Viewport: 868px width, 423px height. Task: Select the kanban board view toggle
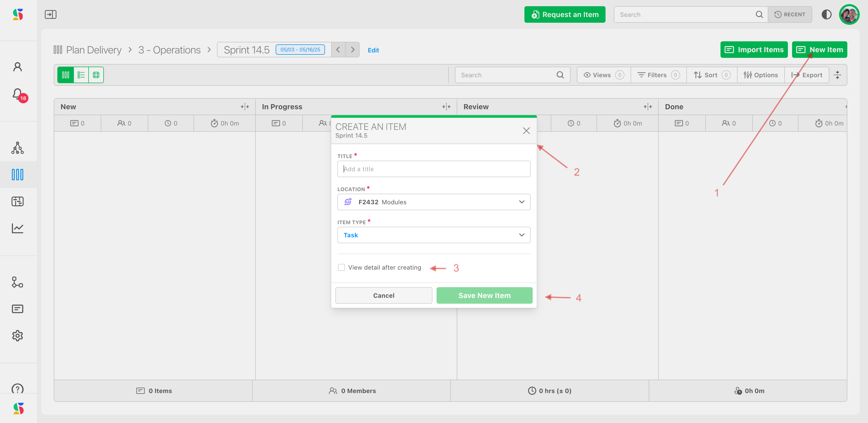(66, 75)
